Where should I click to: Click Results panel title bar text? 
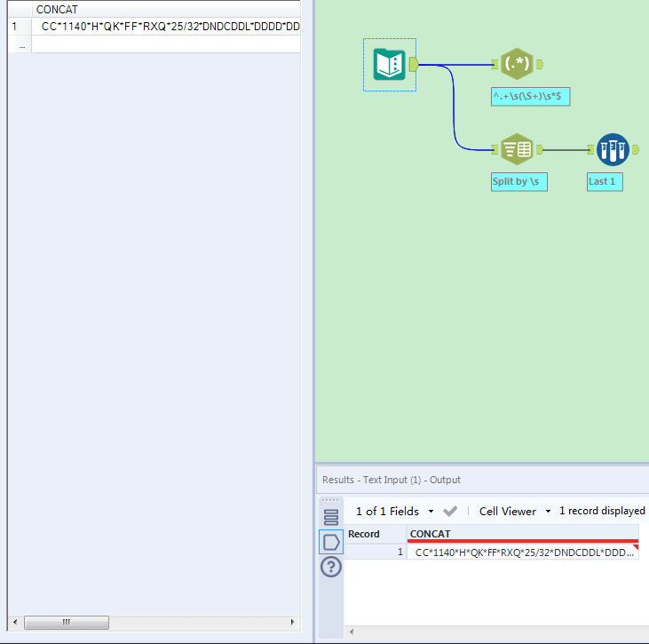click(392, 480)
